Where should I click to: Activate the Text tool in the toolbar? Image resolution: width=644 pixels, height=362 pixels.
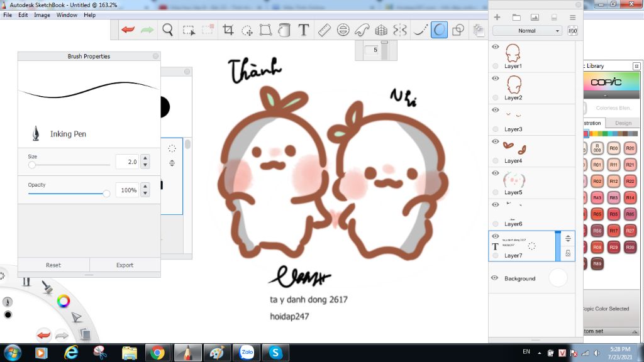(x=304, y=30)
